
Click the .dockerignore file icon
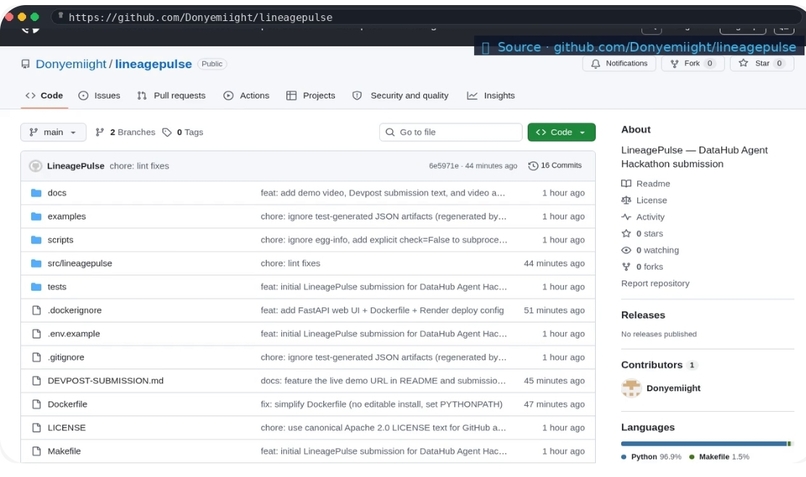point(36,310)
